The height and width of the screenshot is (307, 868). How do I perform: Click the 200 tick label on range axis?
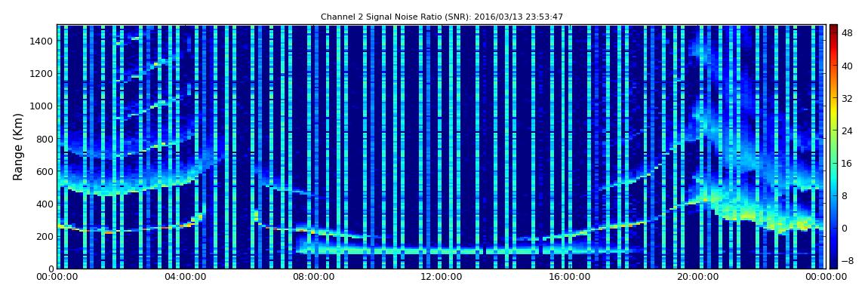45,237
